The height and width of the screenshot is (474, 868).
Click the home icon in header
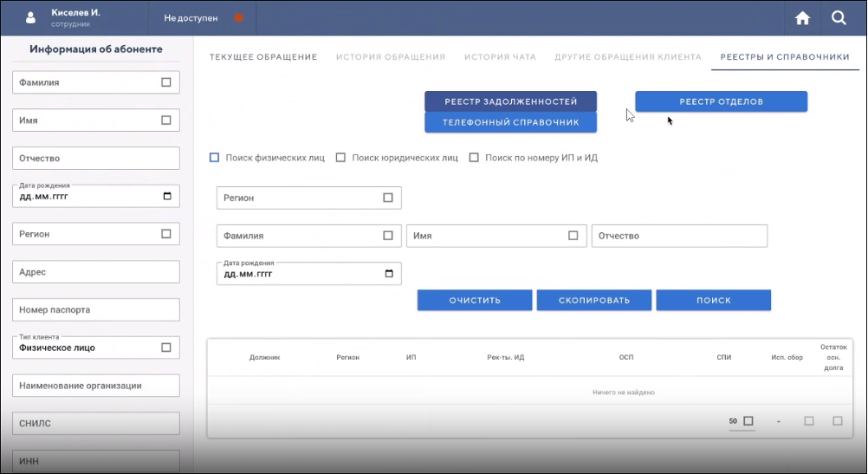click(x=803, y=18)
